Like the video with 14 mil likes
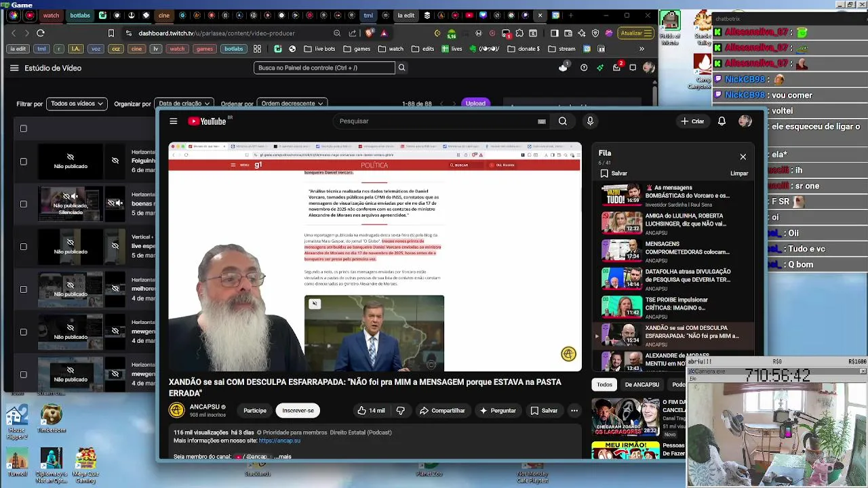 371,411
